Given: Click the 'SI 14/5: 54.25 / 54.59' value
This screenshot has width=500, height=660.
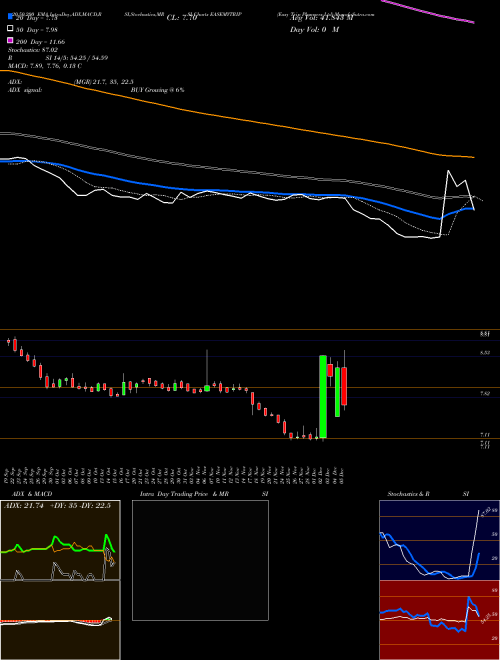Looking at the screenshot, I should pyautogui.click(x=77, y=58).
